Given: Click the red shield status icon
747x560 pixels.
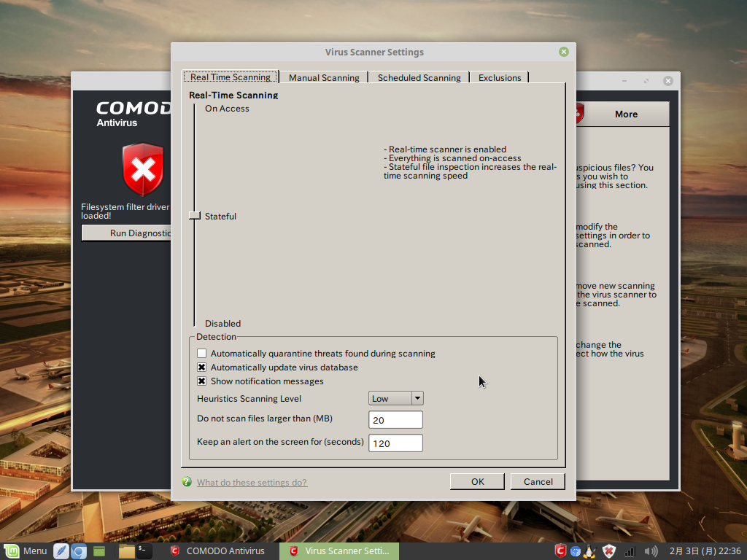Looking at the screenshot, I should pyautogui.click(x=143, y=169).
